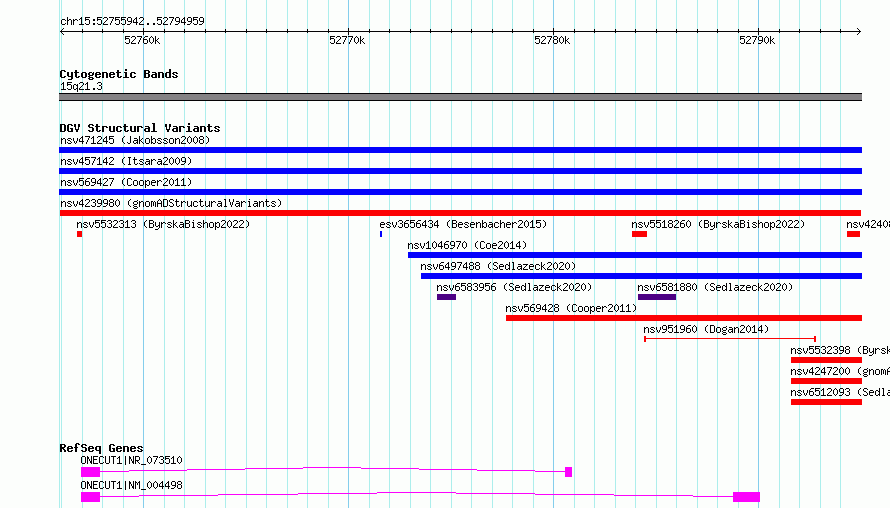Click the purple nsv6583956 variant block
The image size is (890, 508).
[x=446, y=297]
